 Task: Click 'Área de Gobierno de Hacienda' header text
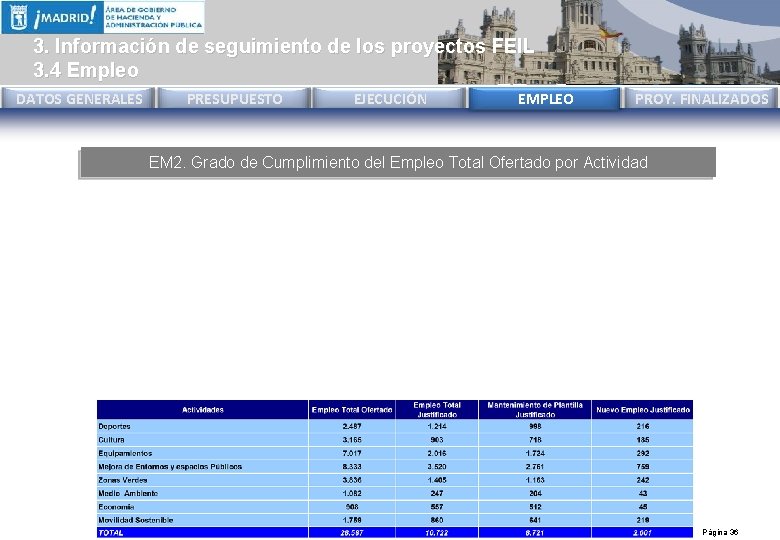[x=154, y=17]
